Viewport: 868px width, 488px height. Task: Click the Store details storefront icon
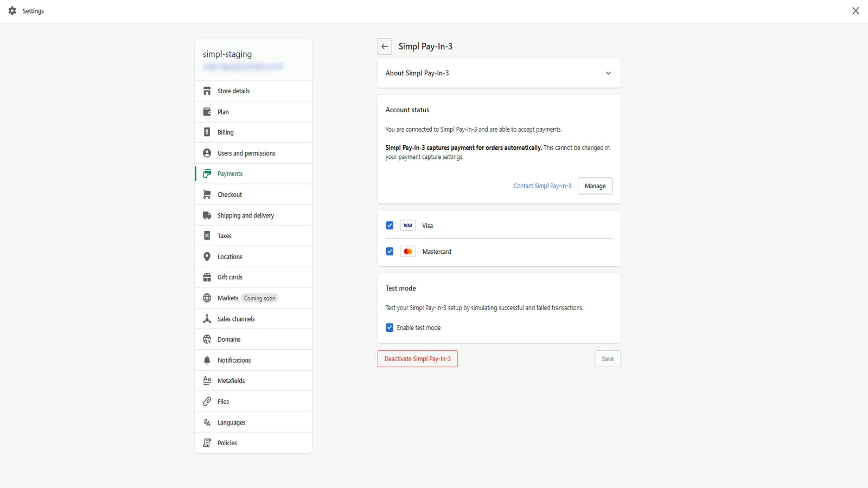click(x=207, y=91)
